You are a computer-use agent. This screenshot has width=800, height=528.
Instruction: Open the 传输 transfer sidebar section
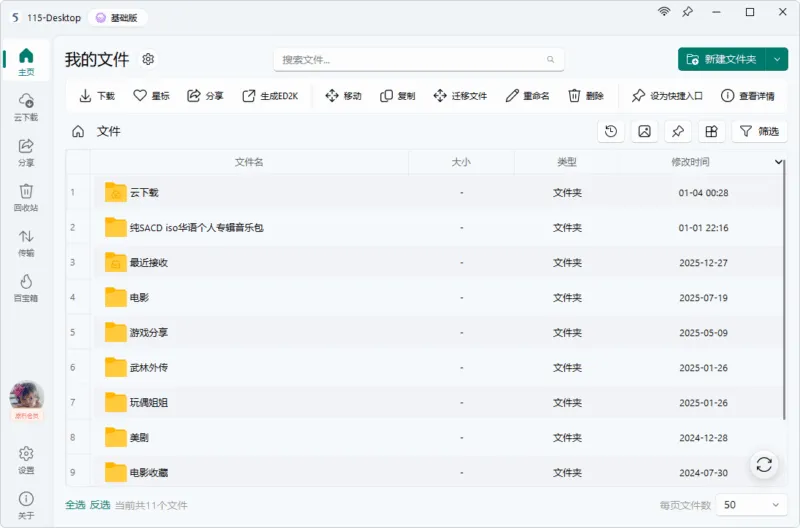pos(26,242)
